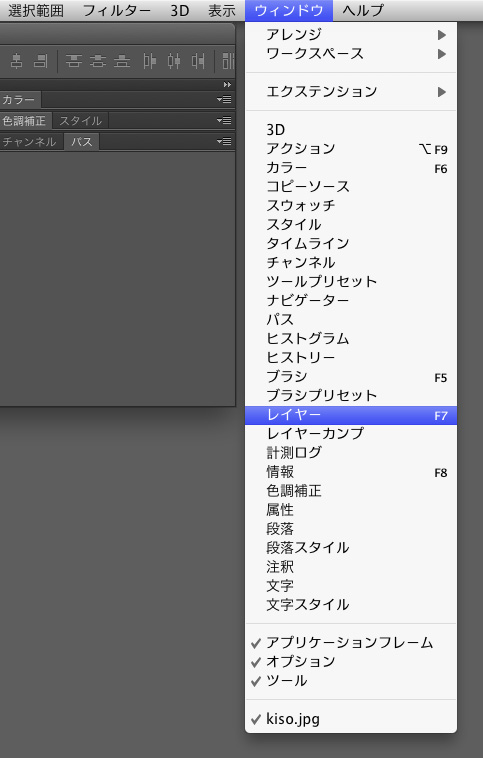Switch to the チャンネル panel tab
The height and width of the screenshot is (758, 483).
click(30, 142)
